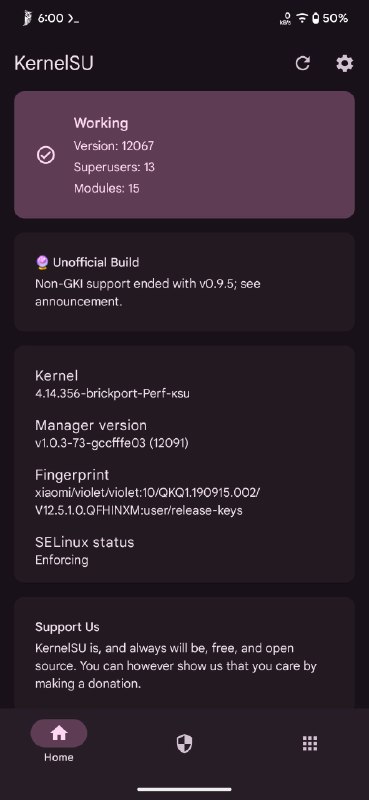Tap the Home icon in the bottom bar
The image size is (369, 800).
pos(59,733)
